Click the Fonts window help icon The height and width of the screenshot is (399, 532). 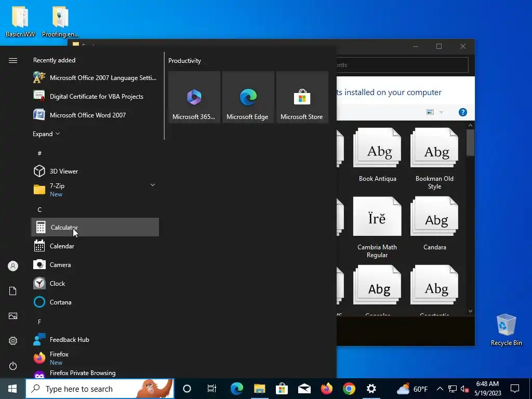pos(463,112)
